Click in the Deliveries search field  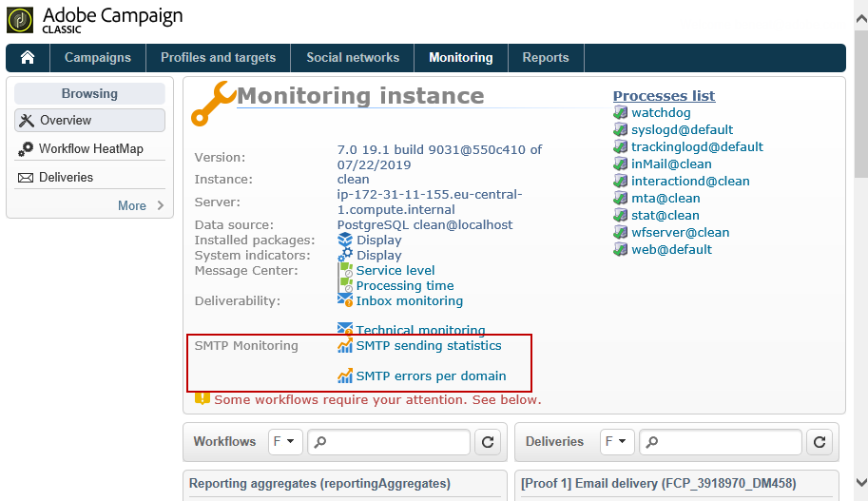tap(721, 442)
